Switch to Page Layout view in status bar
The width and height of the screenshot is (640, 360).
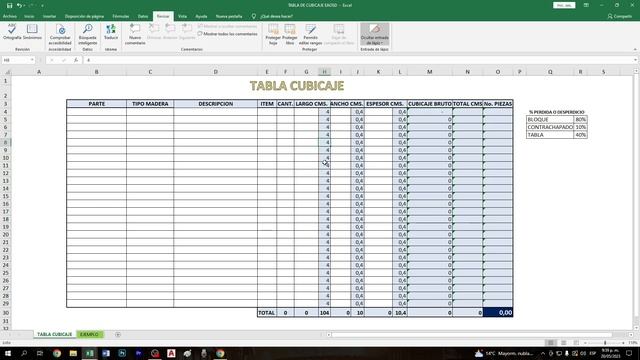coord(563,343)
